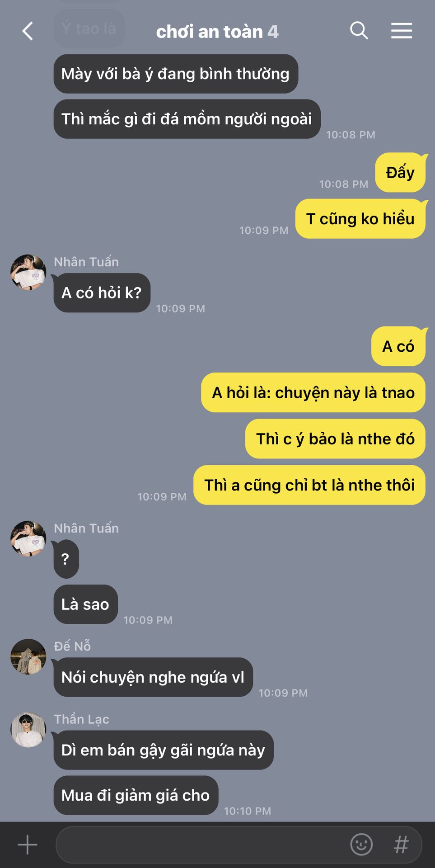Tap the back arrow icon
This screenshot has width=435, height=868.
pyautogui.click(x=28, y=31)
